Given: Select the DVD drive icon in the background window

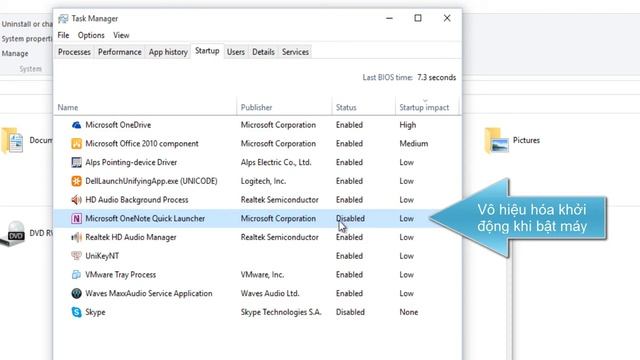Looking at the screenshot, I should (13, 233).
